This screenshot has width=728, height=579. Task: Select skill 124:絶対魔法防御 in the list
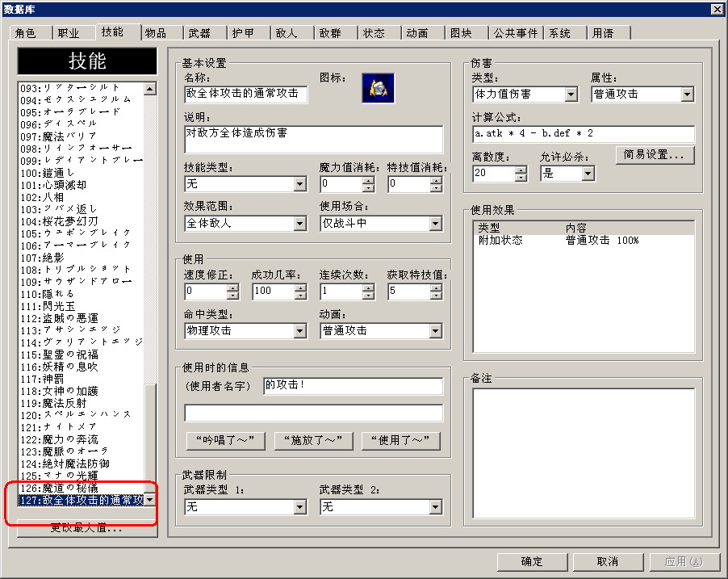tap(81, 464)
